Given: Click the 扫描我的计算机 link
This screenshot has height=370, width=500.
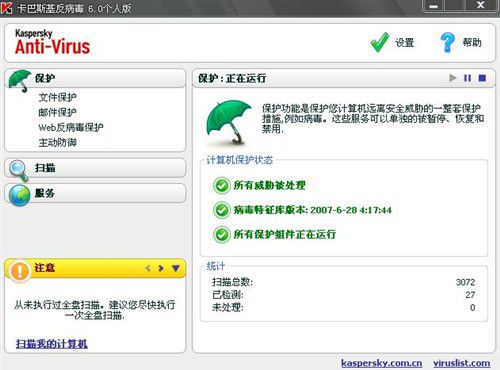Looking at the screenshot, I should [52, 344].
